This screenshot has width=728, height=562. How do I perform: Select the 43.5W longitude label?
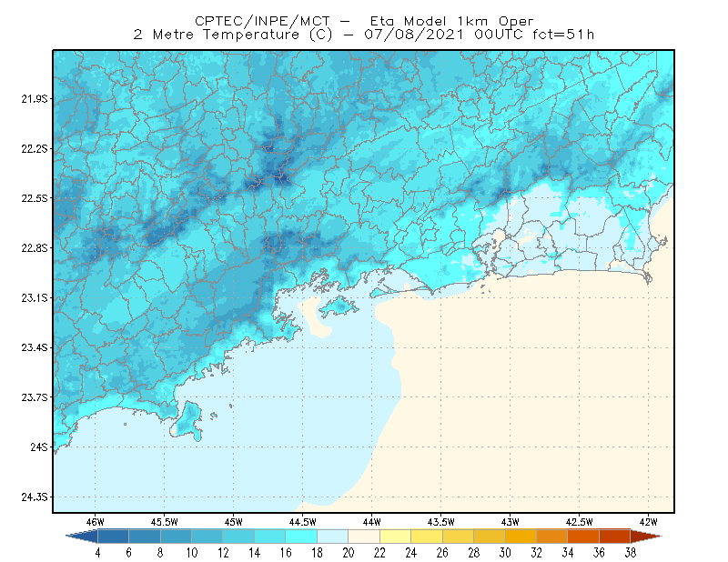pyautogui.click(x=440, y=522)
